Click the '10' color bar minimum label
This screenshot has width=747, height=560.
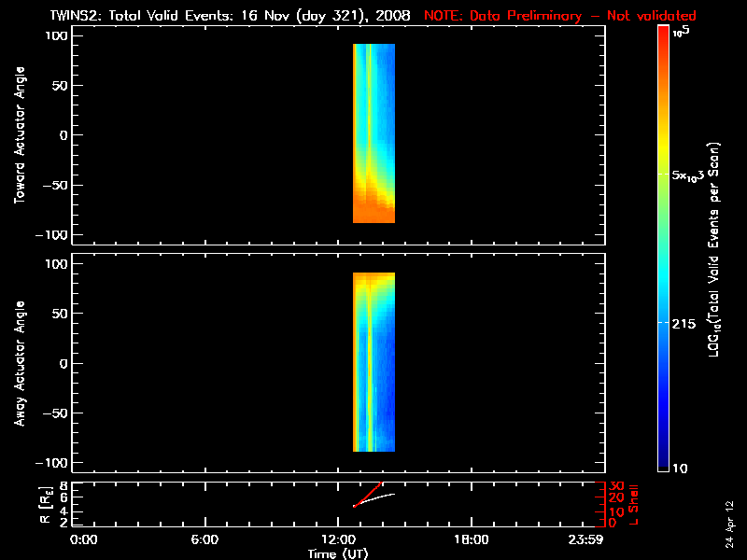pyautogui.click(x=680, y=469)
